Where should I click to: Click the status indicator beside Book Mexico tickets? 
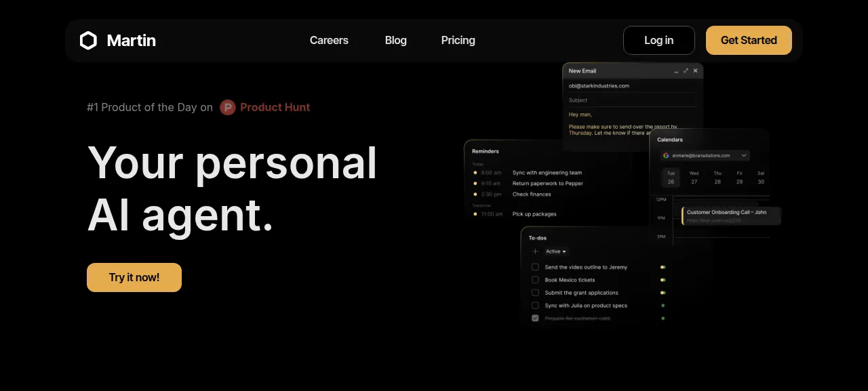[663, 280]
